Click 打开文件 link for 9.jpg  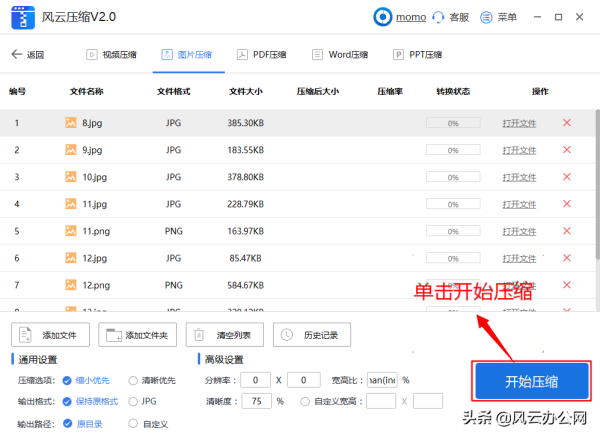pos(519,150)
